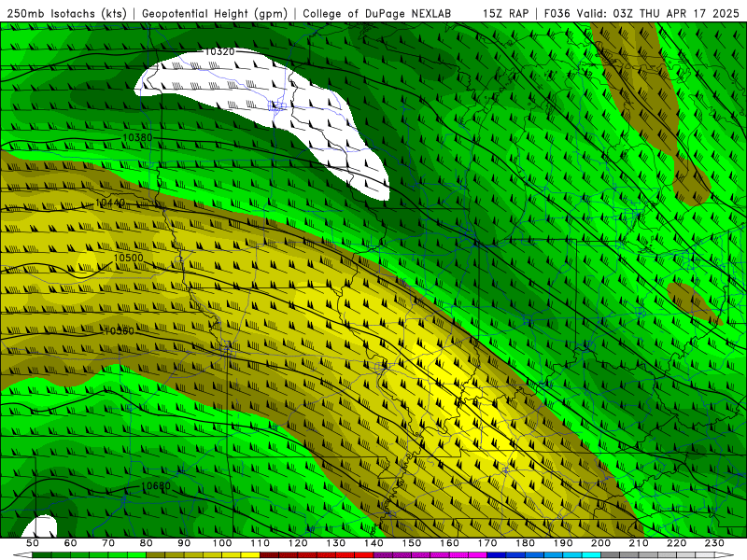Click the 180 knot scale label
Image resolution: width=747 pixels, height=560 pixels.
click(x=525, y=543)
